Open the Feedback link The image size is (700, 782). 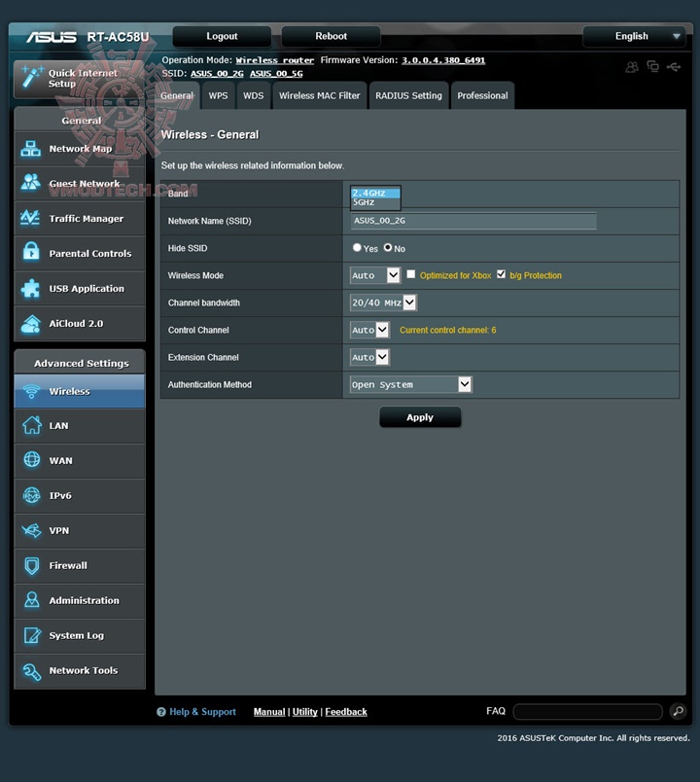tap(346, 712)
